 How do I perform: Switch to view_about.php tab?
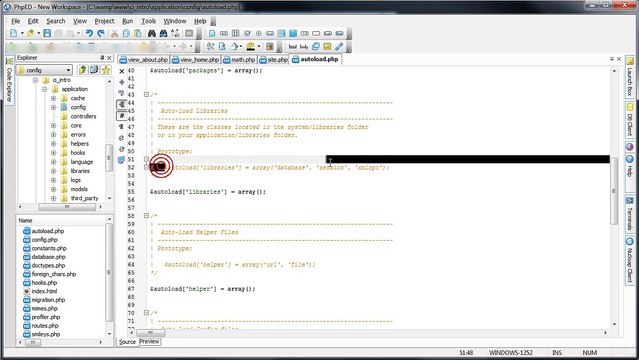click(143, 60)
